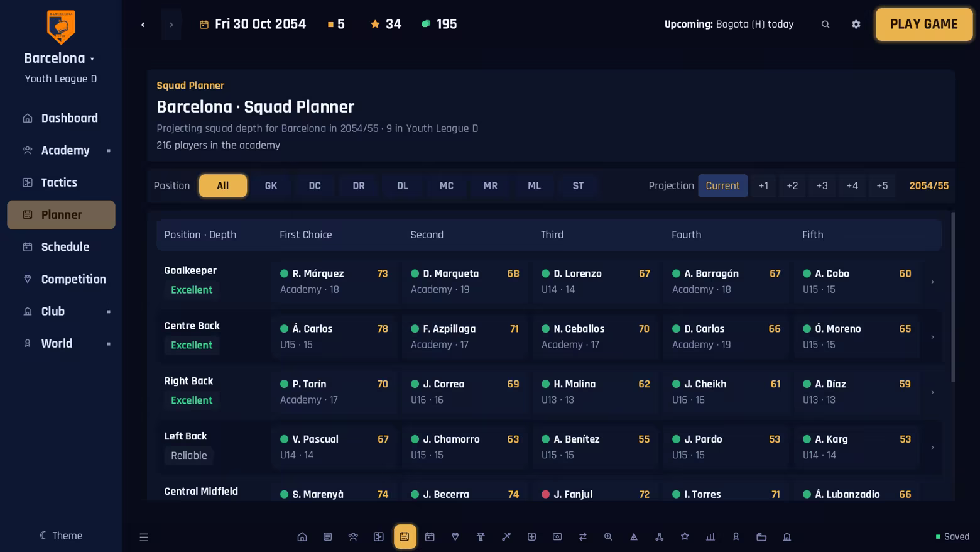Set projection to +3 seasons
The height and width of the screenshot is (552, 980).
(822, 185)
